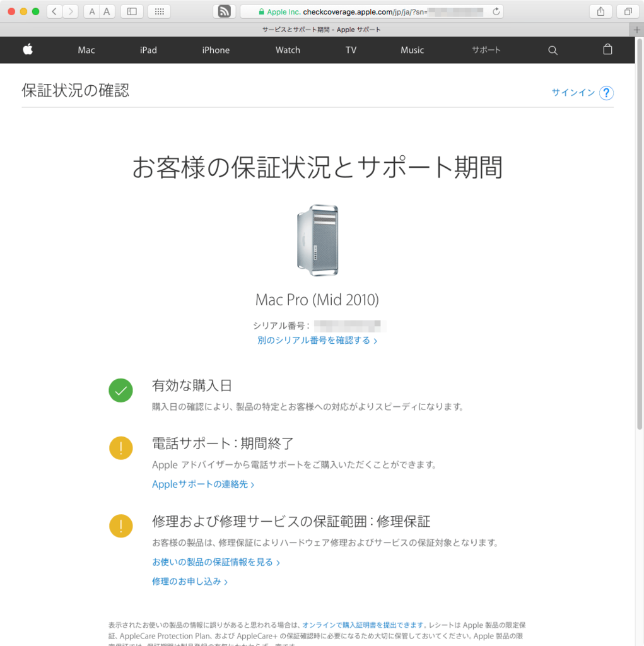Click the サインイン link
The width and height of the screenshot is (644, 646).
click(x=573, y=92)
